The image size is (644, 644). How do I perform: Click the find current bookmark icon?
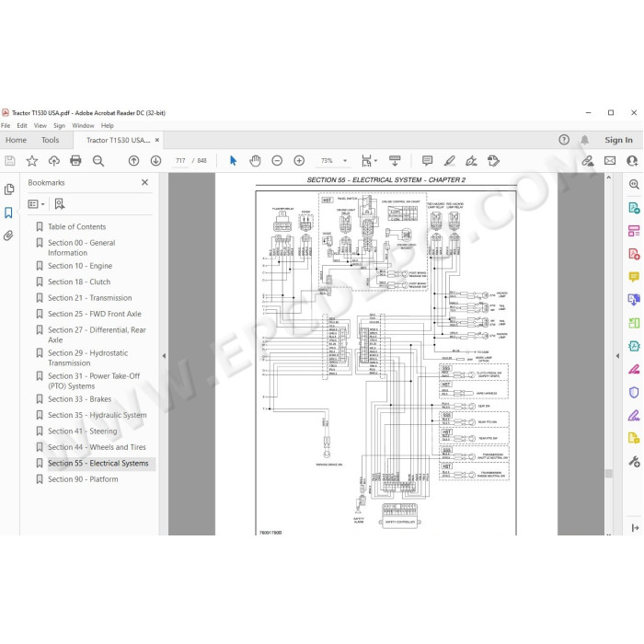(x=60, y=203)
